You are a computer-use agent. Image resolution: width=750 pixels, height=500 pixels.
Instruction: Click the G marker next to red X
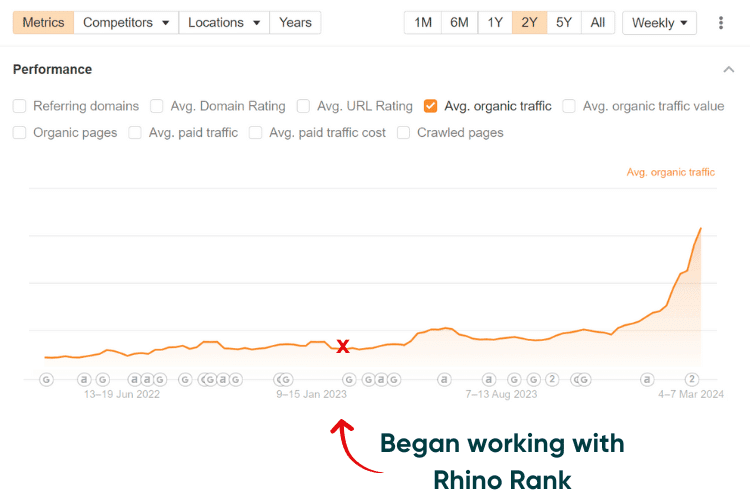[x=349, y=379]
